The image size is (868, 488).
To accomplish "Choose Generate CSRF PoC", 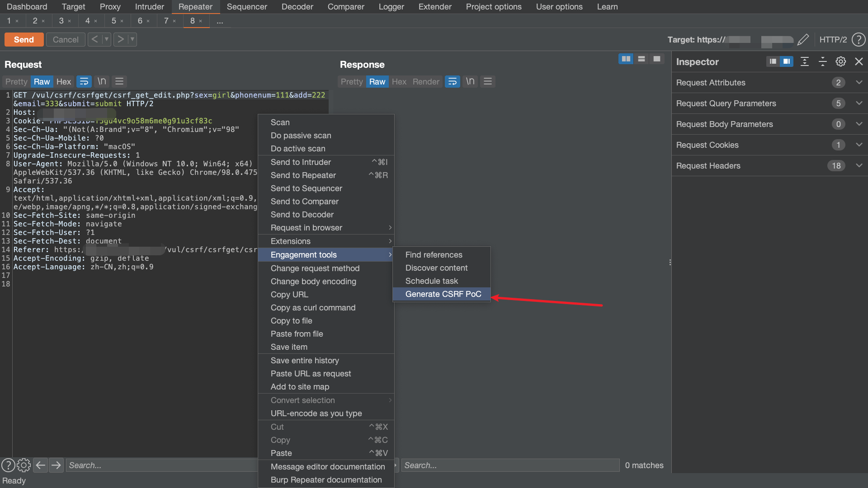I will [442, 294].
